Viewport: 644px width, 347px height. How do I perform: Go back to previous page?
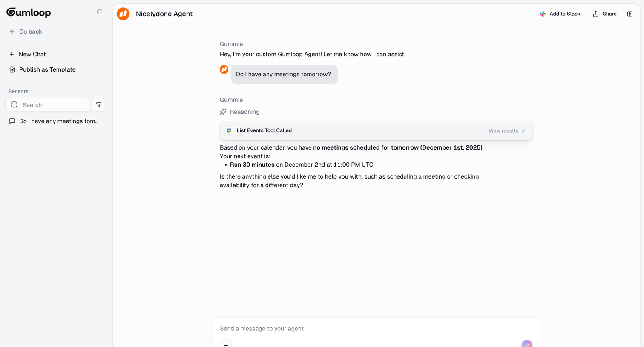[26, 32]
